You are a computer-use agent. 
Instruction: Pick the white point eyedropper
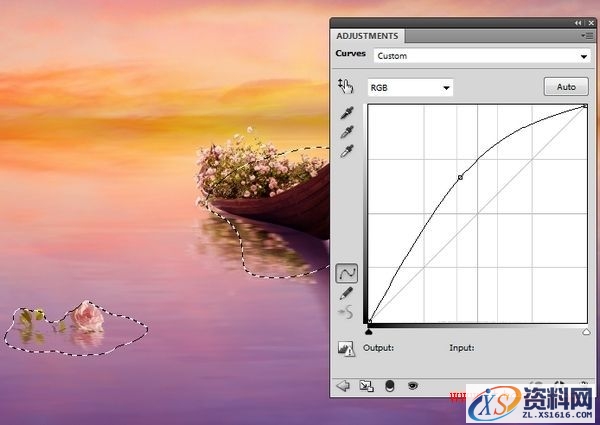pyautogui.click(x=347, y=151)
